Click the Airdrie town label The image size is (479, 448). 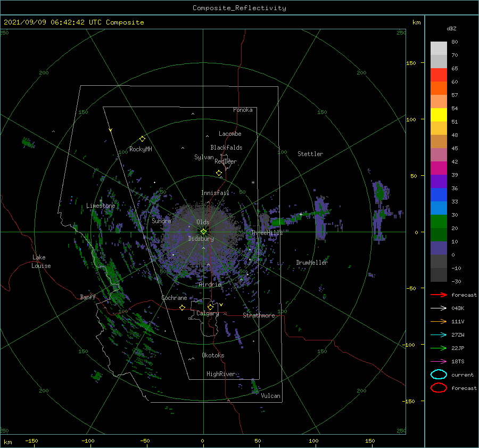click(x=210, y=284)
